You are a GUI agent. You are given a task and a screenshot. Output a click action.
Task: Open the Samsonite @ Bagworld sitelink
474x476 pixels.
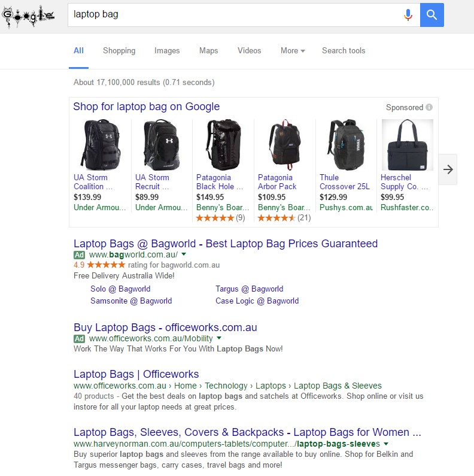[x=131, y=301]
